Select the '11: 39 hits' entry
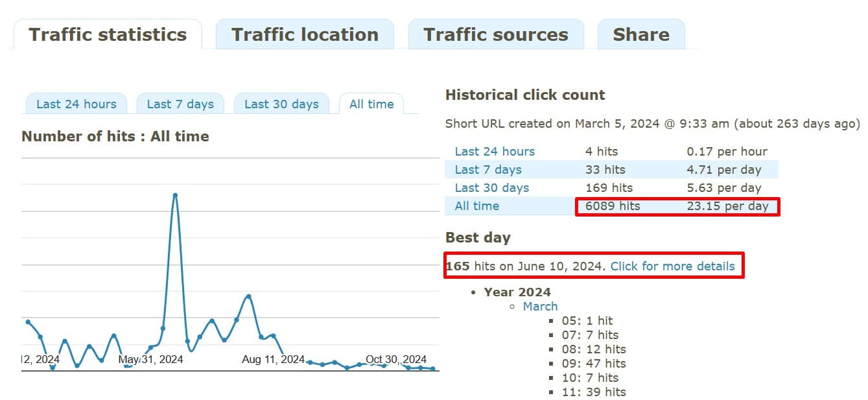 click(x=594, y=392)
